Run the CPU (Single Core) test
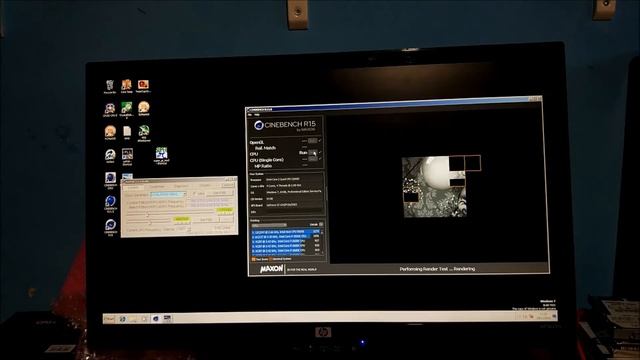This screenshot has width=640, height=360. tap(313, 159)
